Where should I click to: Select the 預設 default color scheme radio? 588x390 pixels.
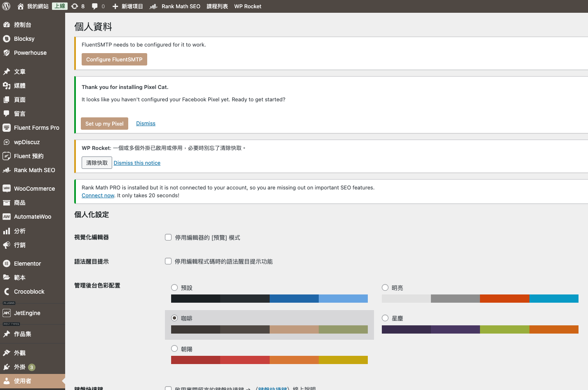tap(174, 287)
